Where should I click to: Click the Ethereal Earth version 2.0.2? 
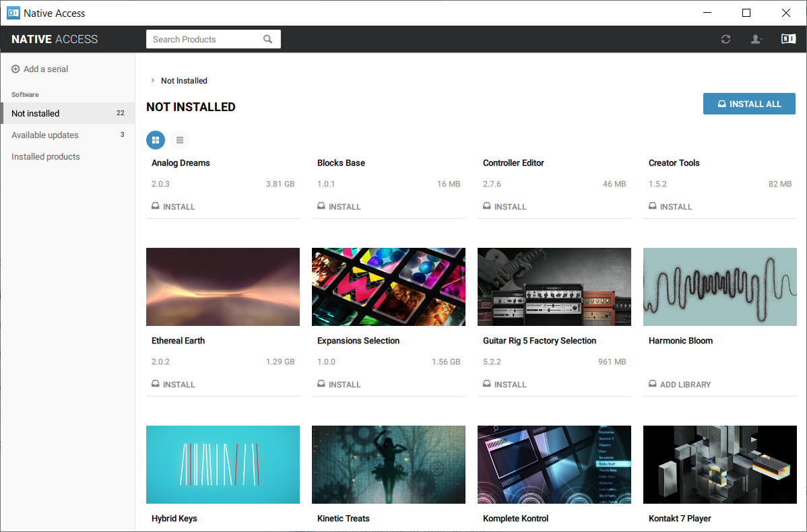coord(160,362)
